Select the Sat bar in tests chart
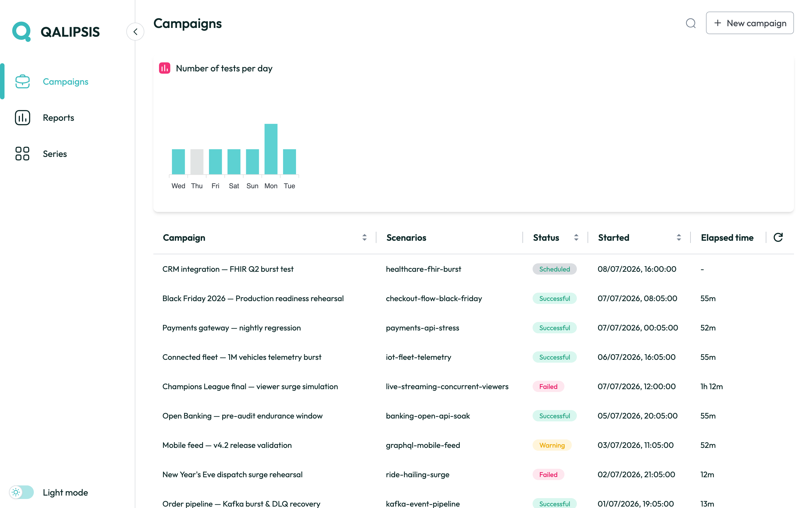 pyautogui.click(x=234, y=162)
